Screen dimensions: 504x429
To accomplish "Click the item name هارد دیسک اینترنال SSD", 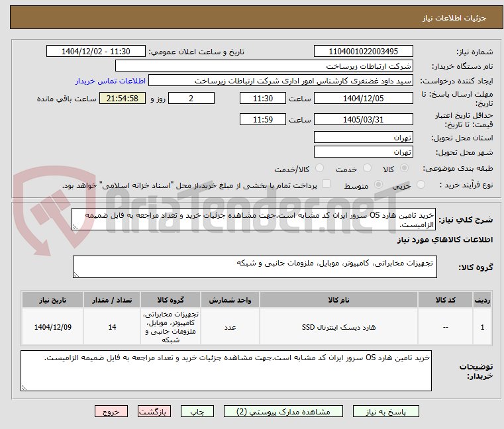I will click(338, 328).
